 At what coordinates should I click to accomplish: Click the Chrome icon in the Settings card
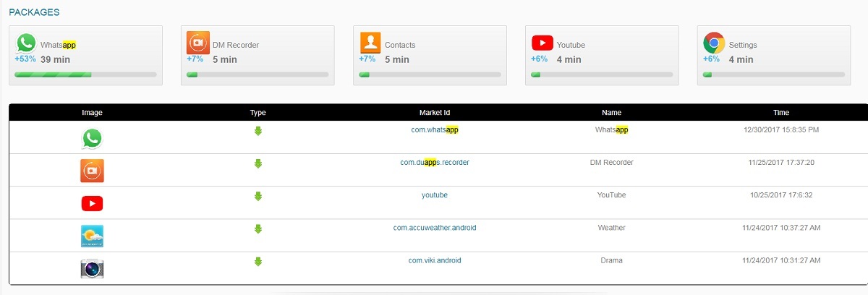pyautogui.click(x=714, y=43)
